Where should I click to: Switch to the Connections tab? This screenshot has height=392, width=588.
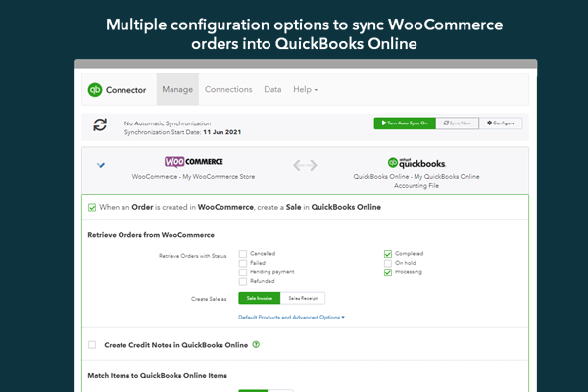point(228,89)
